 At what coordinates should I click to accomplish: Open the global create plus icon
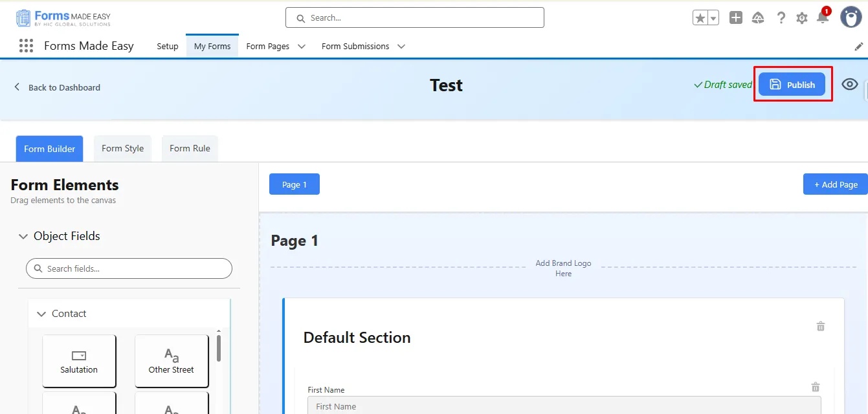736,18
